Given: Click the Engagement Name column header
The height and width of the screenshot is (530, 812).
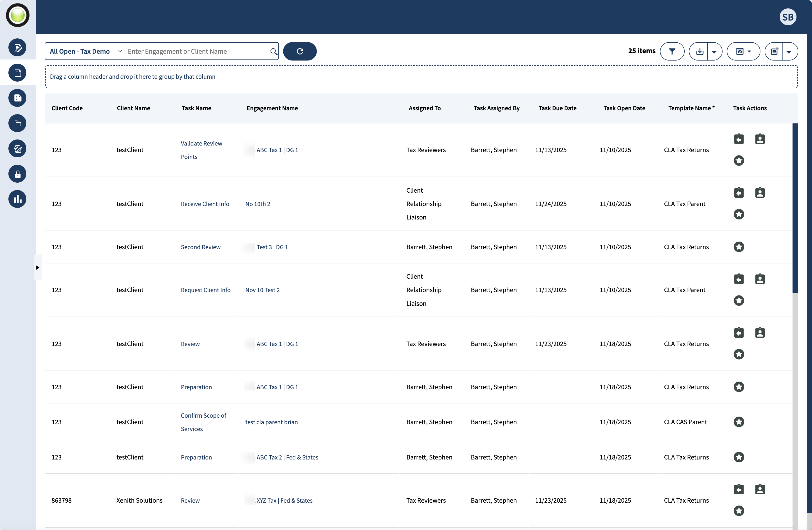Looking at the screenshot, I should point(272,108).
